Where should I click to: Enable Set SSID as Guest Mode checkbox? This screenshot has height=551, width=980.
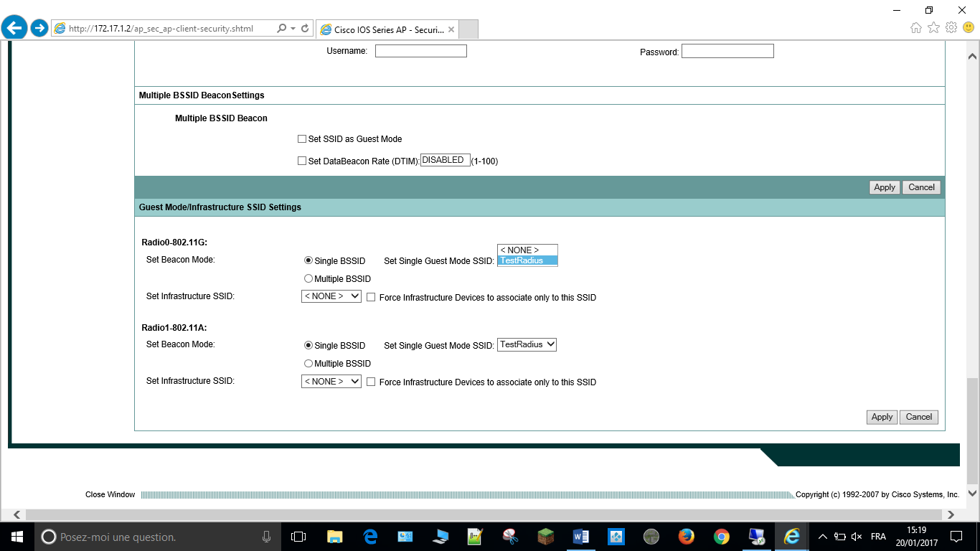(x=302, y=139)
